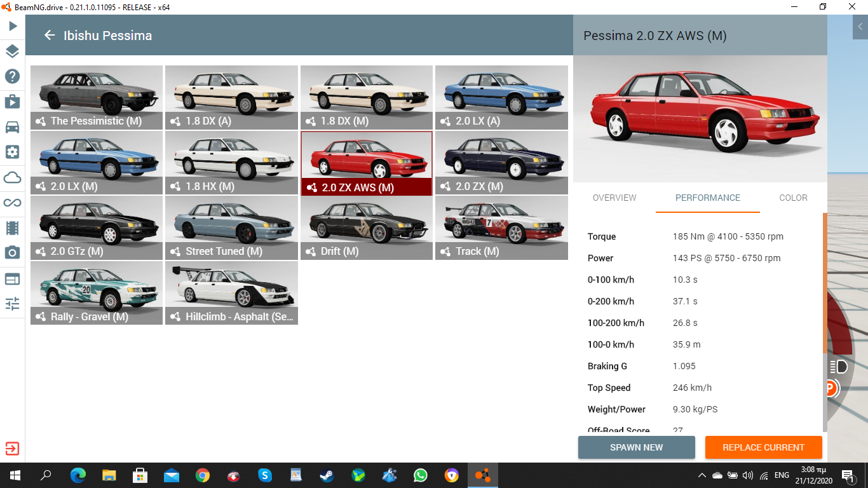868x488 pixels.
Task: Select the 2.0 ZX AWS (M) configuration
Action: pyautogui.click(x=367, y=163)
